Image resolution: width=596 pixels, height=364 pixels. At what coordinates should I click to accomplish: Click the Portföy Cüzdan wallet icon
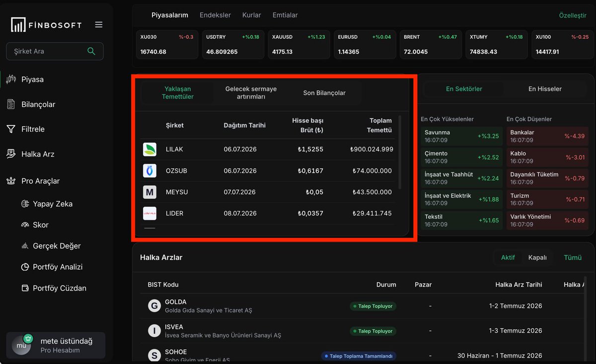pos(25,288)
